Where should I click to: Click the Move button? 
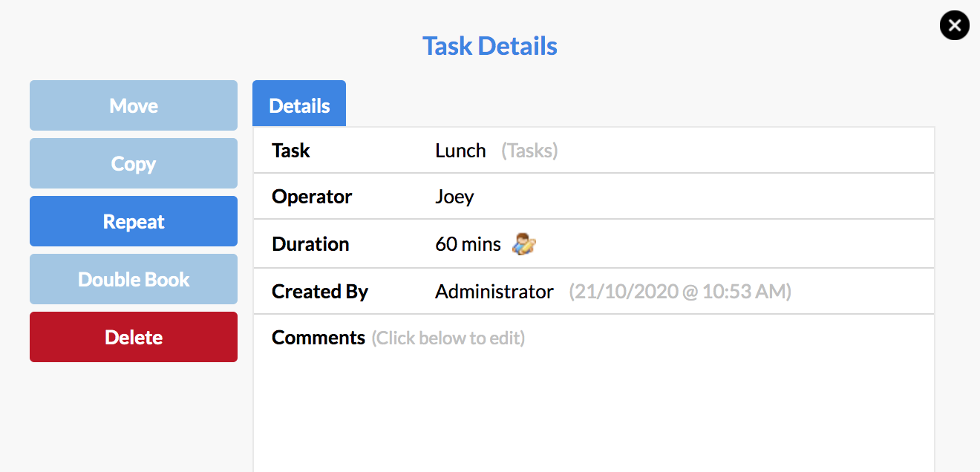pos(134,105)
